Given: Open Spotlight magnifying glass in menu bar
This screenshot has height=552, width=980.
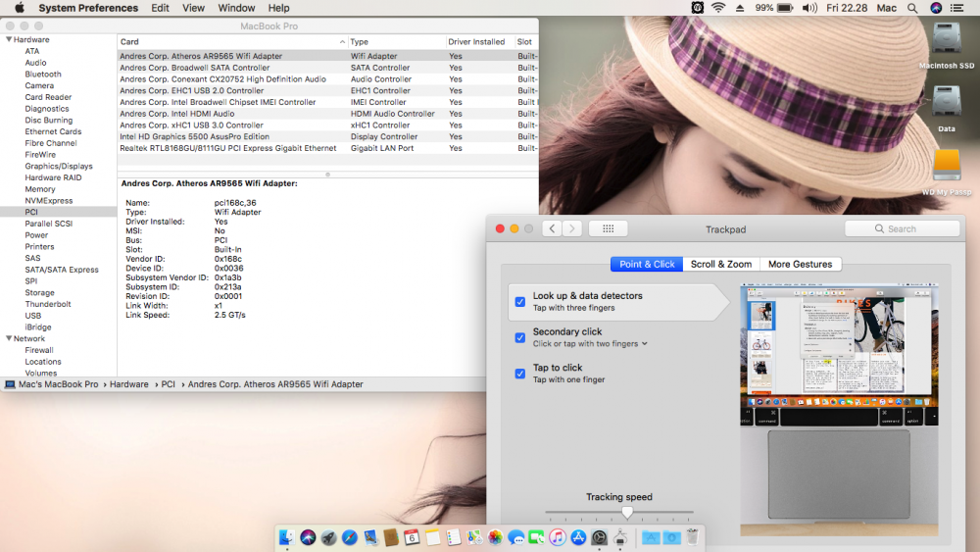Looking at the screenshot, I should (912, 8).
